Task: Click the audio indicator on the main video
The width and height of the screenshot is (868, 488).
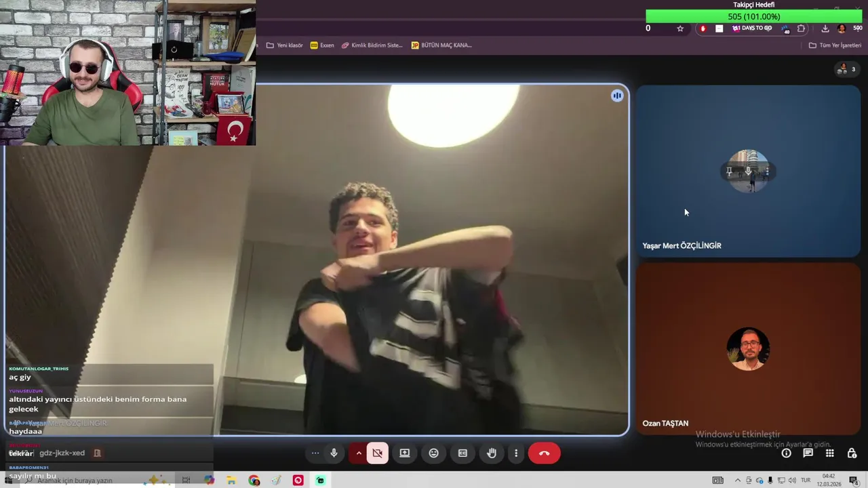Action: 617,96
